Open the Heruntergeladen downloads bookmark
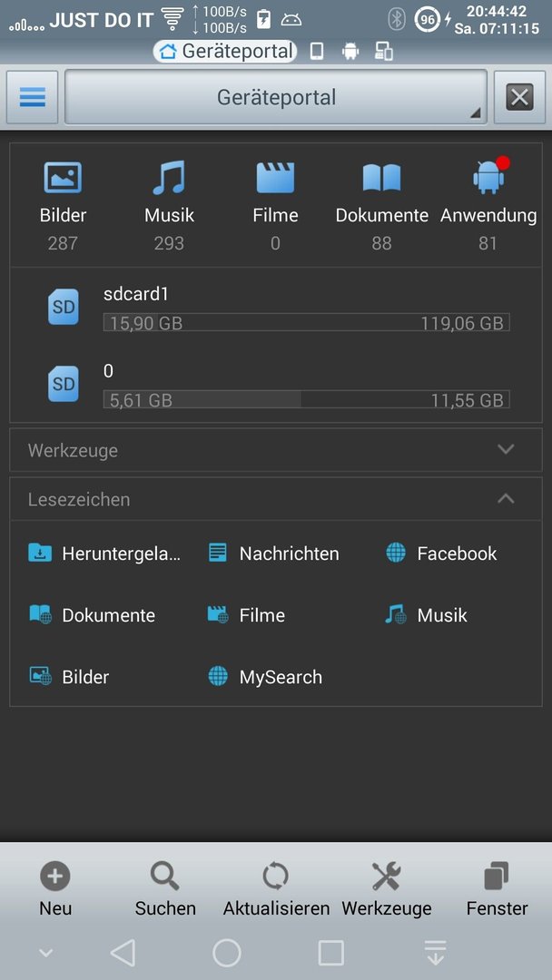552x980 pixels. (105, 554)
